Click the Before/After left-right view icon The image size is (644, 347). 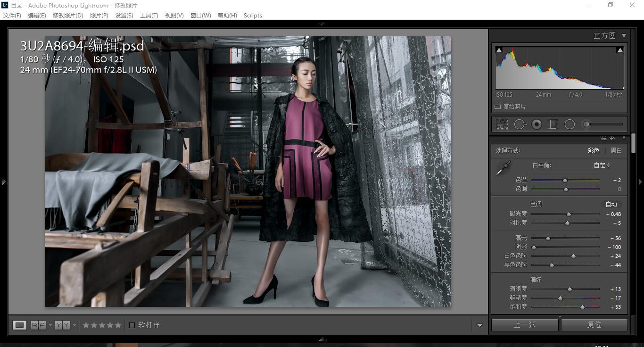click(x=38, y=325)
